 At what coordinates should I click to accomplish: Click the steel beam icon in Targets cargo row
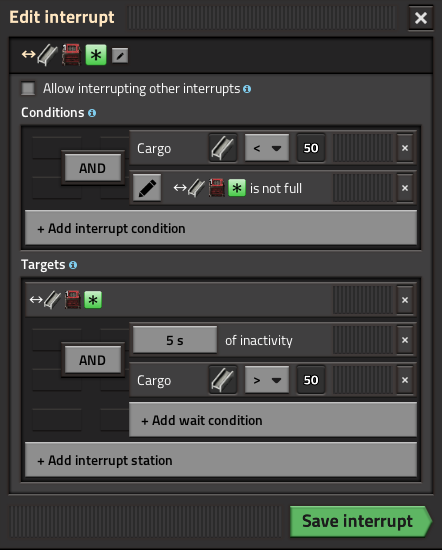[x=223, y=380]
